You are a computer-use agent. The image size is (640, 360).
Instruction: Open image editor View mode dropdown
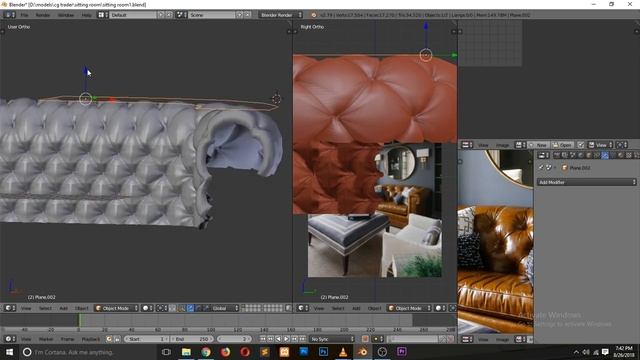pyautogui.click(x=600, y=145)
